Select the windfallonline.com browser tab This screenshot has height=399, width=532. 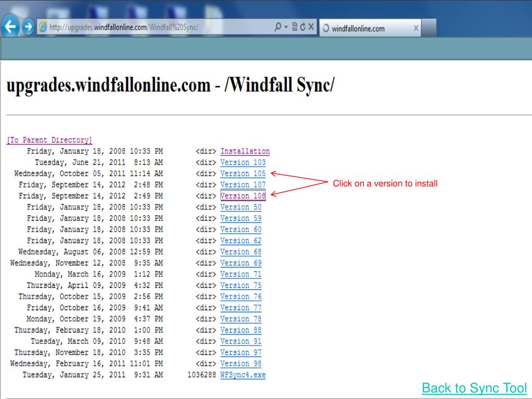point(370,28)
